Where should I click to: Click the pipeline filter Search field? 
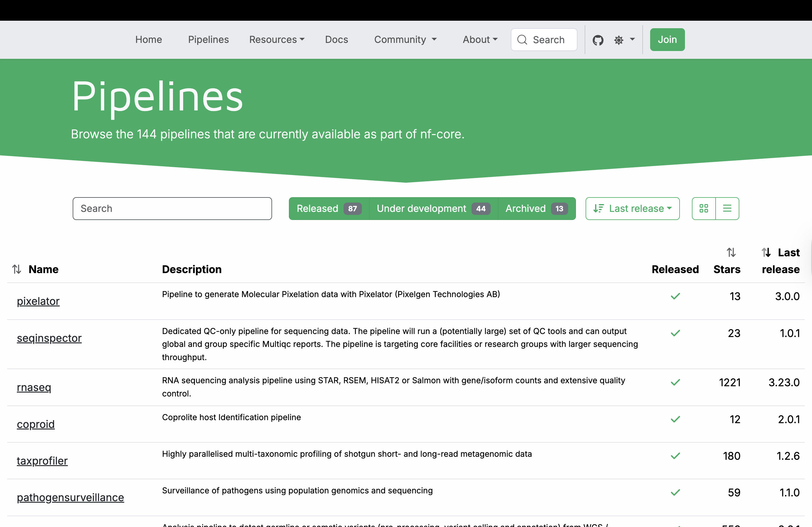click(172, 208)
